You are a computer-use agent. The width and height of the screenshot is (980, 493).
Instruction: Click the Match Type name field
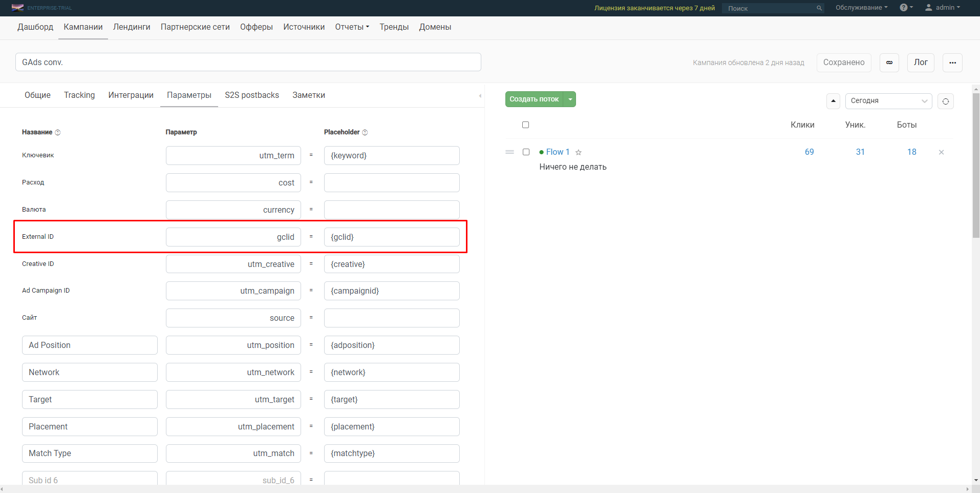[90, 454]
